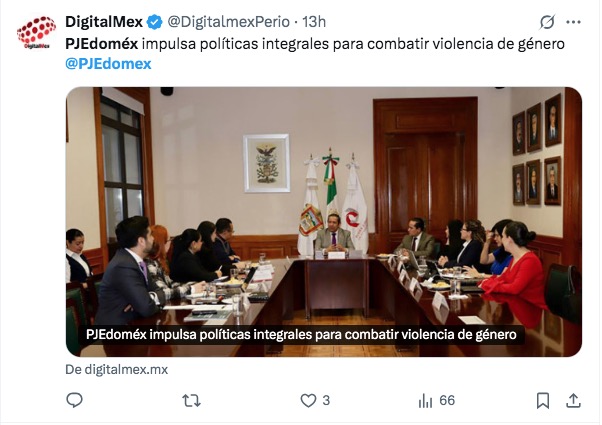Viewport: 602px width, 425px height.
Task: Share the post via upload arrow icon
Action: tap(573, 401)
